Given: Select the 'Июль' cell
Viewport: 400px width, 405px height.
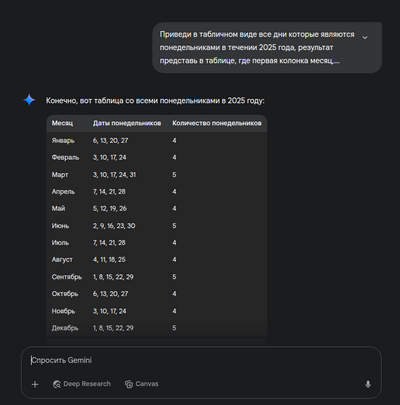Looking at the screenshot, I should click(60, 243).
